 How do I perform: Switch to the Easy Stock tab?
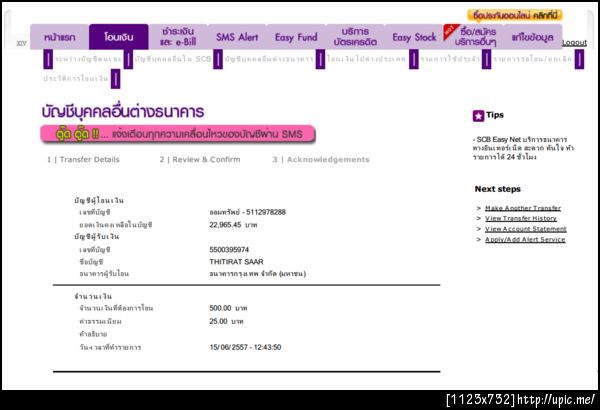coord(414,37)
